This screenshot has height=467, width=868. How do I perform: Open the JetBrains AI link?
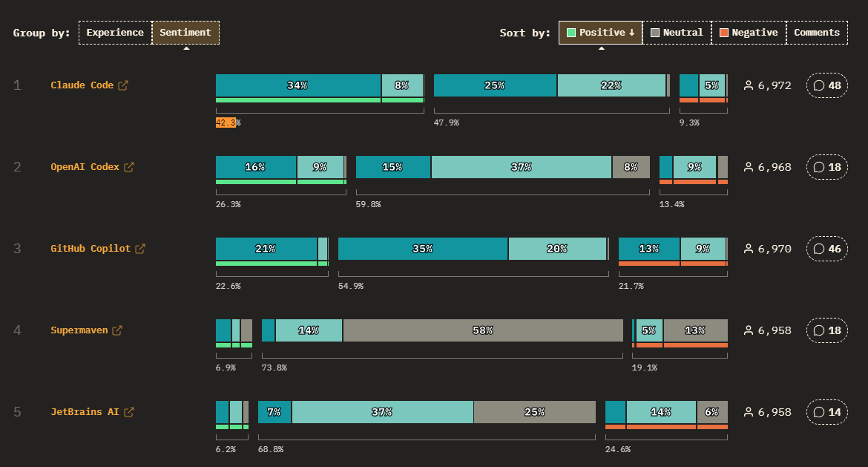pyautogui.click(x=85, y=412)
